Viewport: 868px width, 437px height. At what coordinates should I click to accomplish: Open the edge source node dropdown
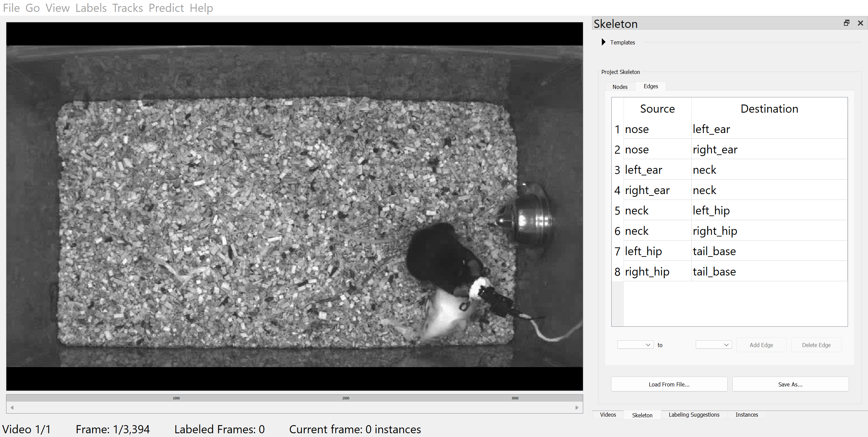tap(635, 345)
